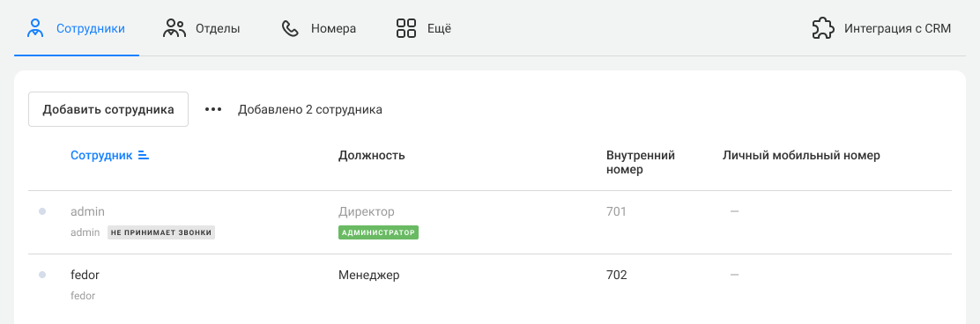Image resolution: width=980 pixels, height=324 pixels.
Task: Click the green АДМИНИСТРАТОР badge
Action: [x=378, y=232]
